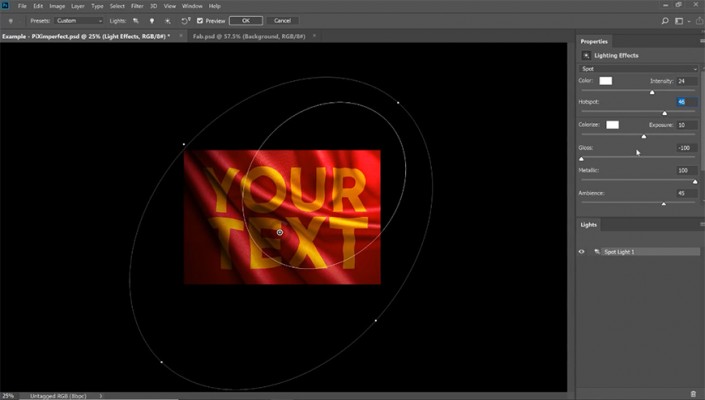Image resolution: width=705 pixels, height=400 pixels.
Task: Open the Type menu
Action: [x=97, y=6]
